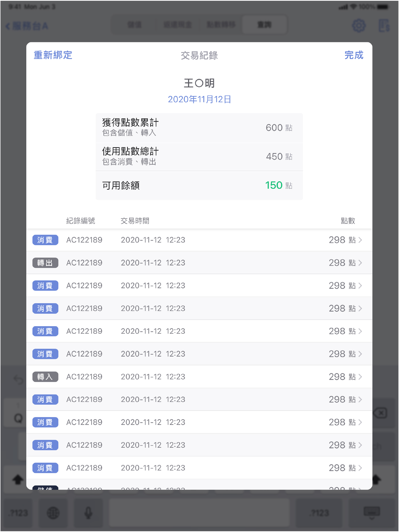Viewport: 399px width, 532px height.
Task: Select the 包含消費、轉出 subtitle
Action: coord(129,162)
